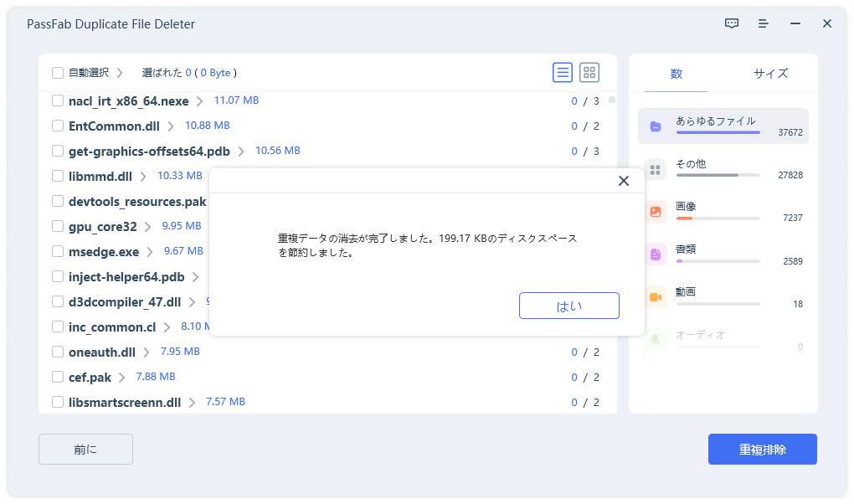The image size is (854, 504).
Task: Select the 数 tab
Action: (x=677, y=74)
